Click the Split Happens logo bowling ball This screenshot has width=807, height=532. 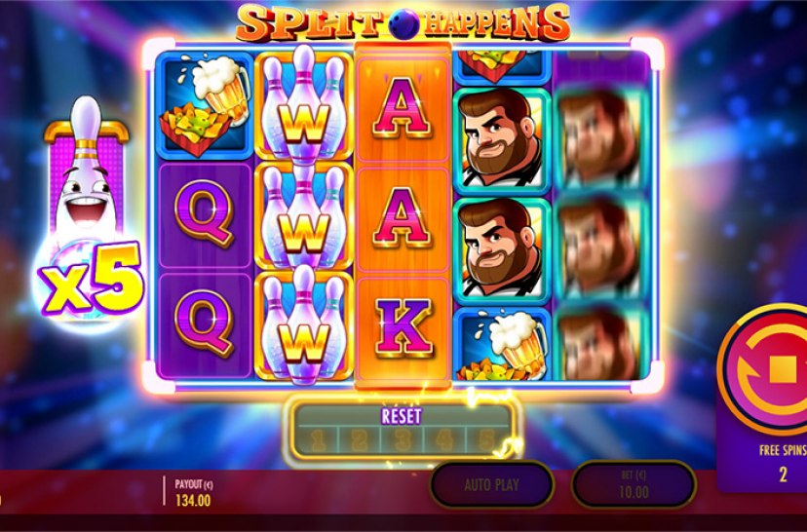(x=403, y=24)
